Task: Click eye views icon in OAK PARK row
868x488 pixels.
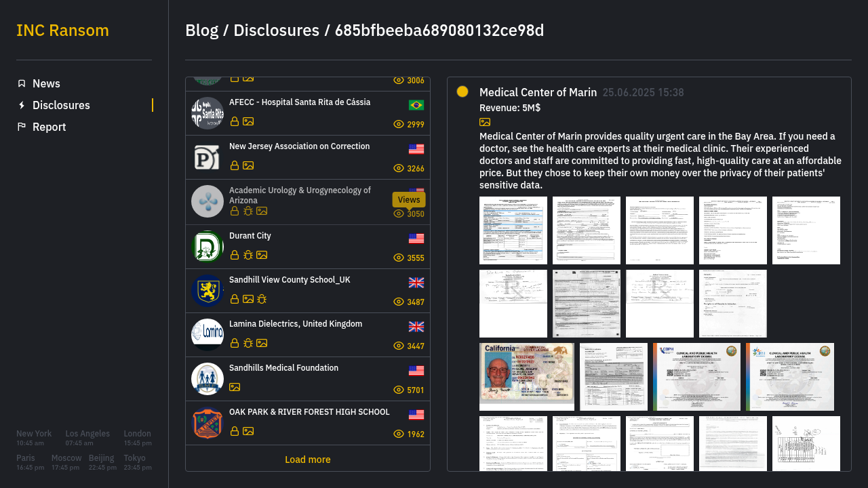Action: pos(399,434)
